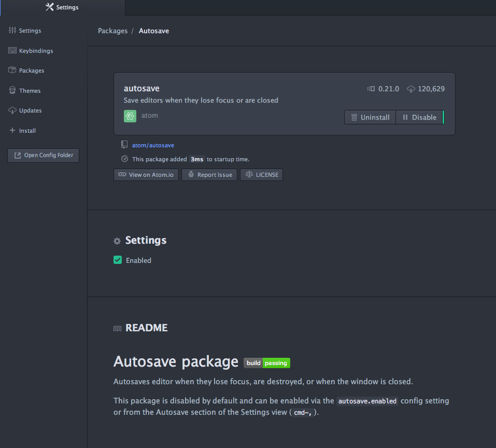Open the atom author link
The image size is (496, 448).
coord(150,116)
